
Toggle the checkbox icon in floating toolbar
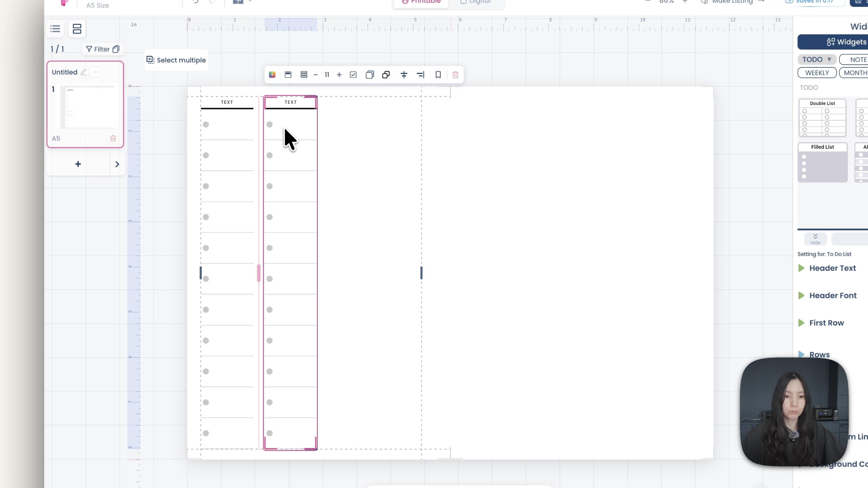353,75
